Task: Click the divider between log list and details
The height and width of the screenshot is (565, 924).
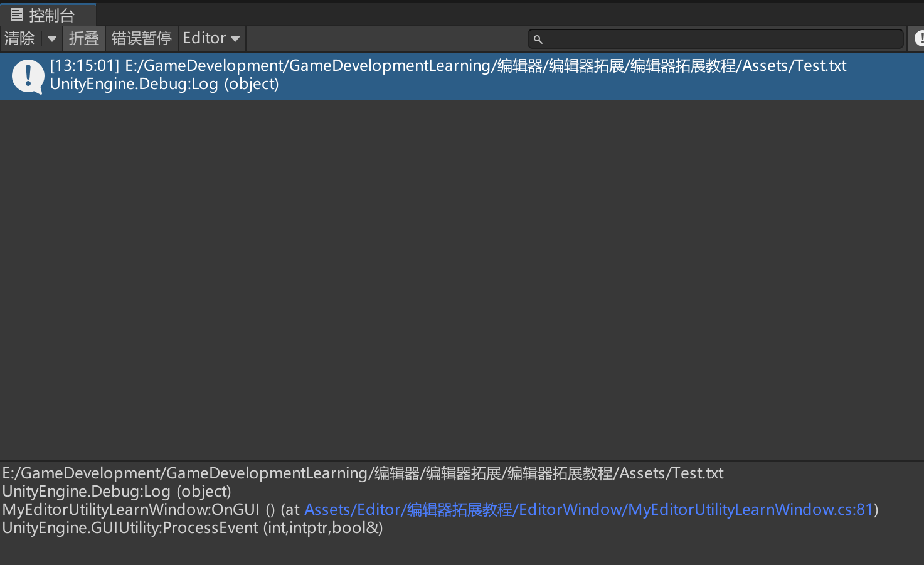Action: [x=462, y=461]
